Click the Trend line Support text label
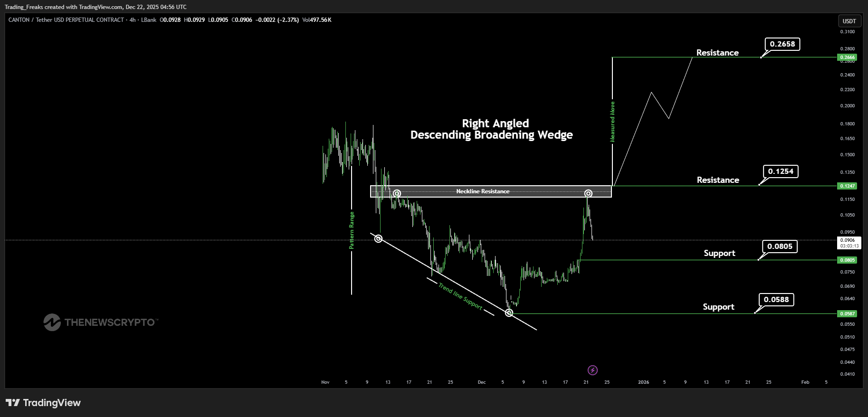The height and width of the screenshot is (417, 868). [460, 297]
